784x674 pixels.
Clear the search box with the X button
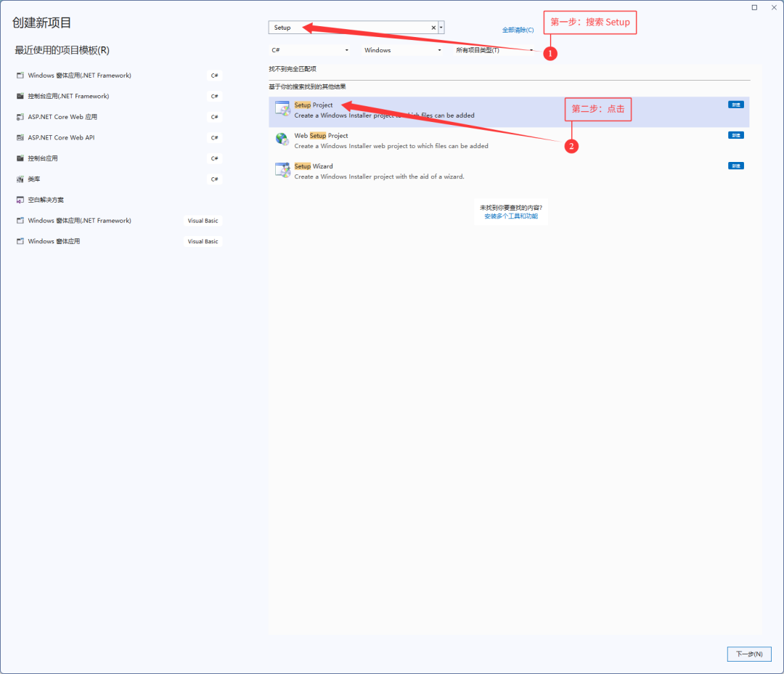(433, 28)
